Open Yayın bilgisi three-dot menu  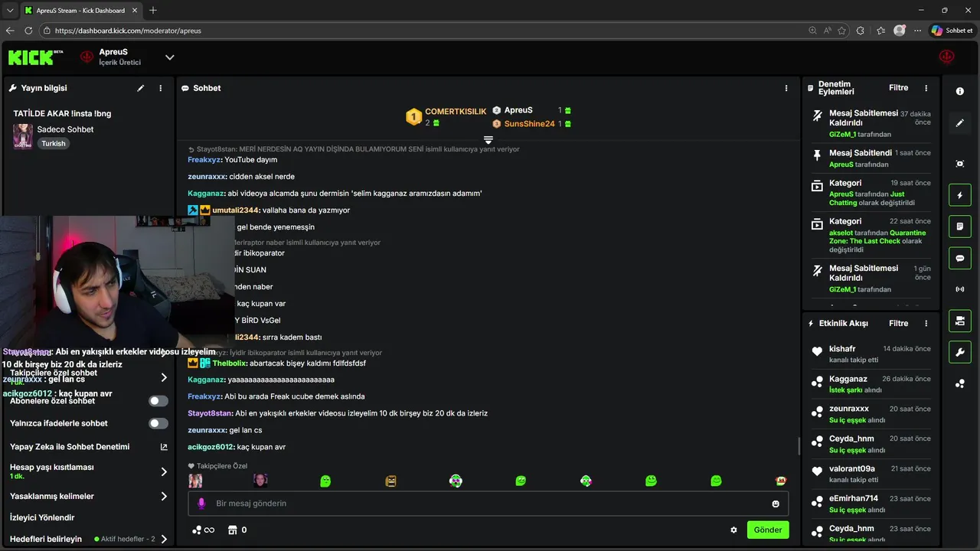click(x=161, y=88)
